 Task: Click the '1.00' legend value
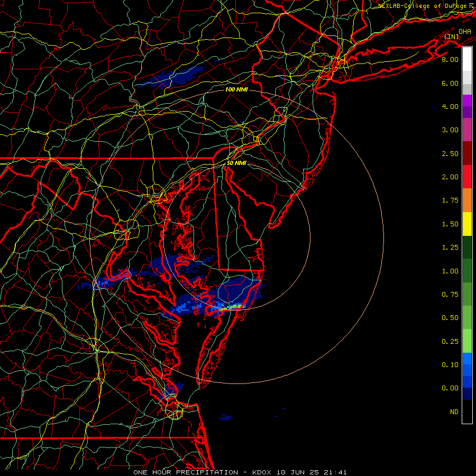(450, 271)
